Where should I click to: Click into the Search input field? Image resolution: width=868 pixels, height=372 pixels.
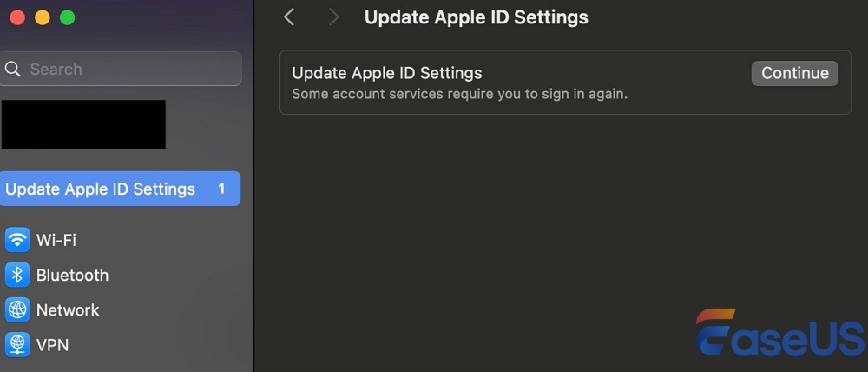[x=130, y=70]
